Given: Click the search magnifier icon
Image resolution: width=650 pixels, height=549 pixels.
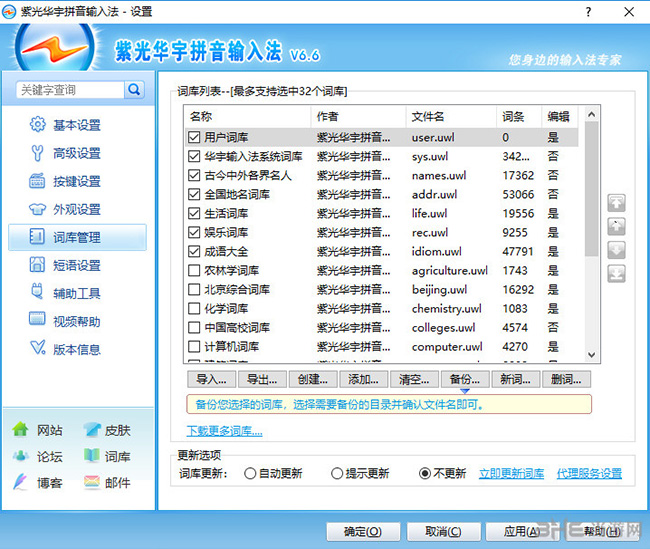Looking at the screenshot, I should [134, 89].
